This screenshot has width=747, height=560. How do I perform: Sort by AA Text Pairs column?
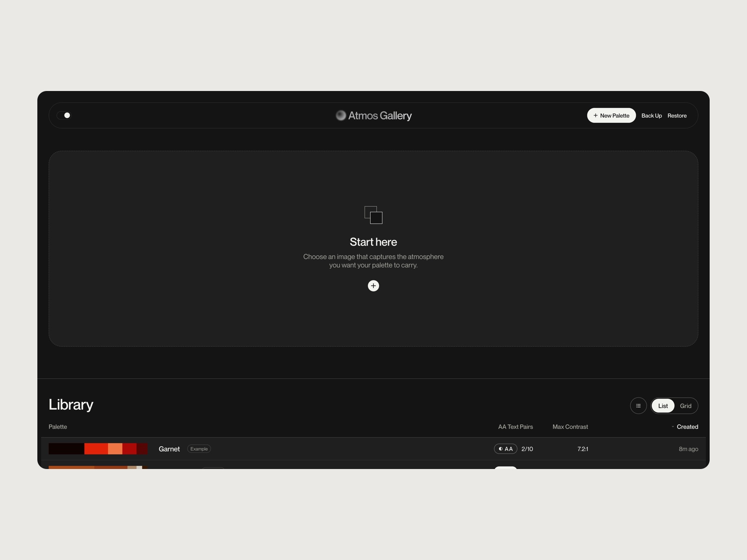(515, 427)
